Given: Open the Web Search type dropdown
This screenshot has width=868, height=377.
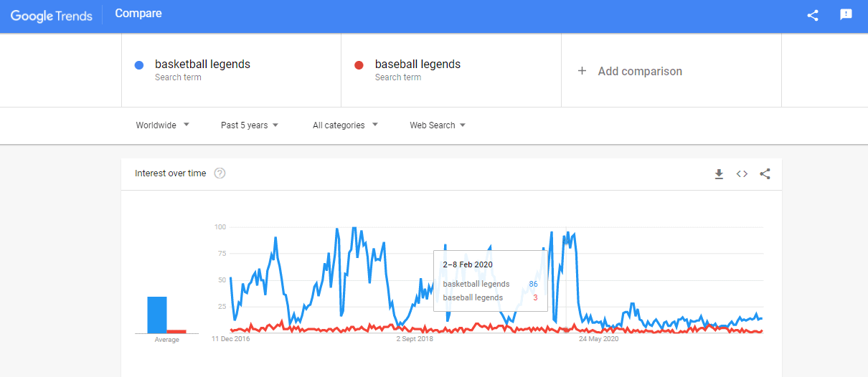Looking at the screenshot, I should pos(438,125).
